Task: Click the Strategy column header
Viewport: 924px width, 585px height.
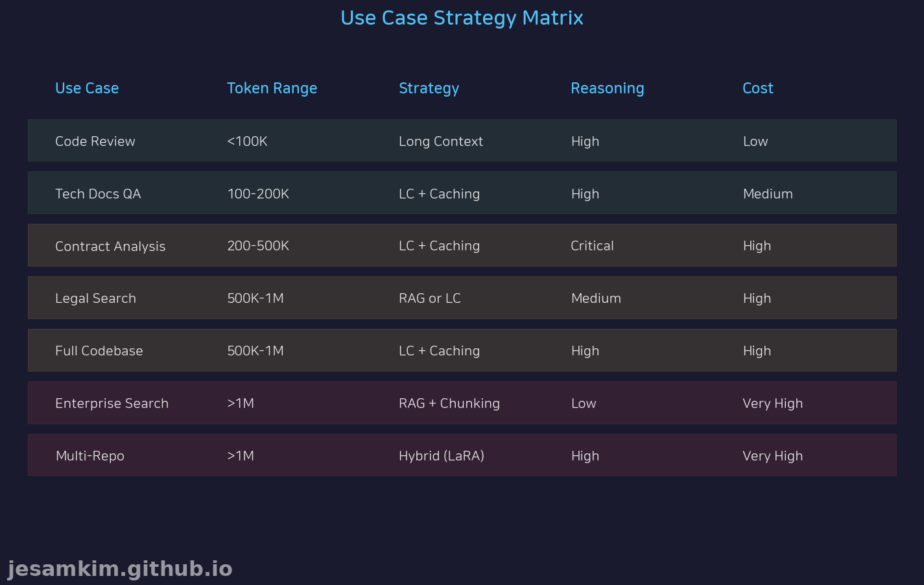Action: (x=429, y=88)
